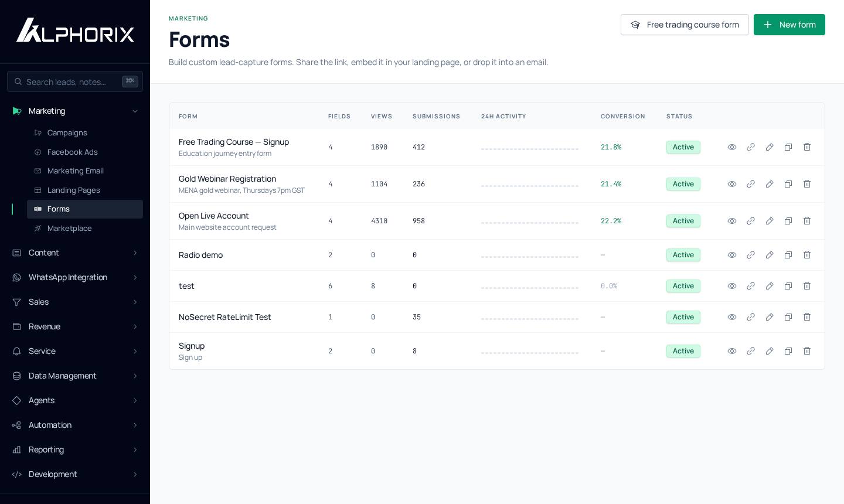
Task: Expand the Content sidebar section
Action: click(x=75, y=253)
